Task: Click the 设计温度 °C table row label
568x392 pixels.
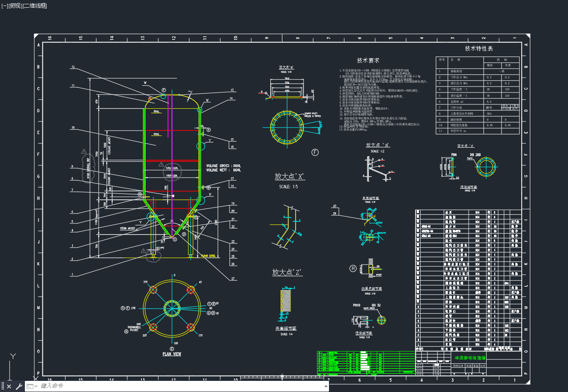Action: click(x=459, y=95)
